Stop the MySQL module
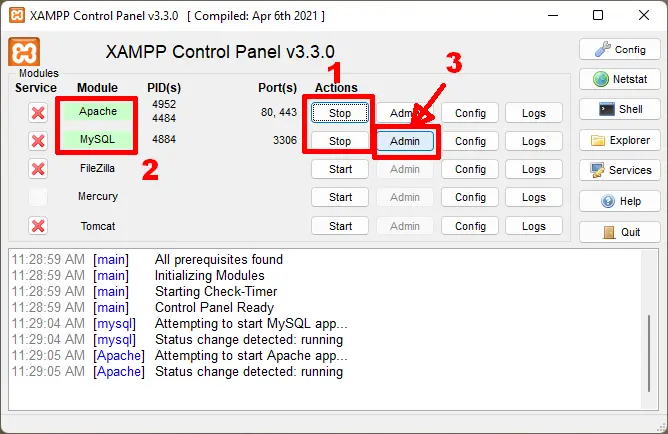This screenshot has height=434, width=668. coord(340,141)
